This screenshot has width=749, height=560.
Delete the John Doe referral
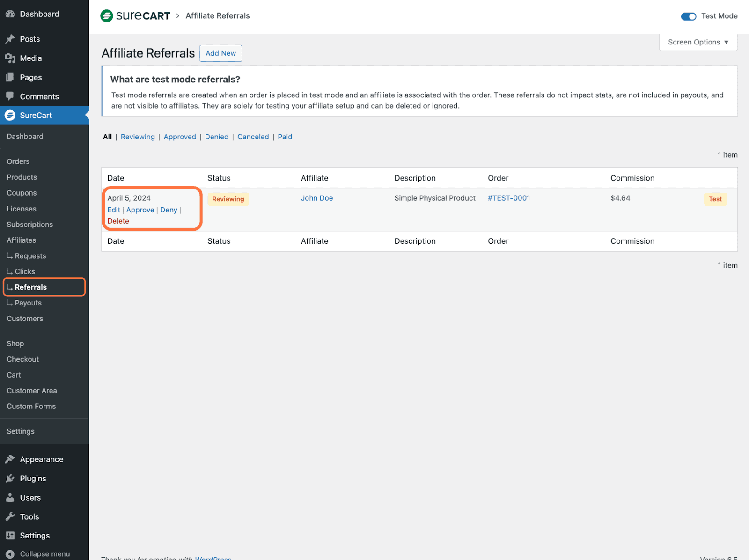[x=118, y=221]
